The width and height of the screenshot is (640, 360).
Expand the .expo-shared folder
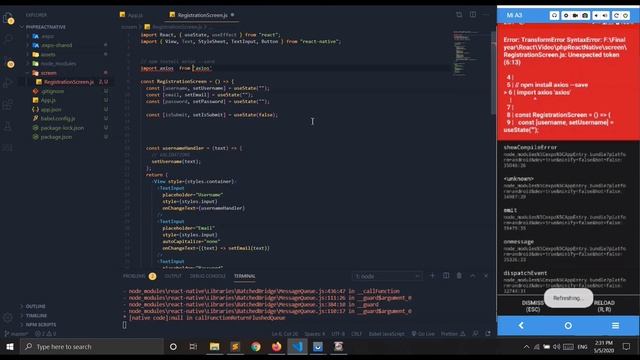[56, 45]
